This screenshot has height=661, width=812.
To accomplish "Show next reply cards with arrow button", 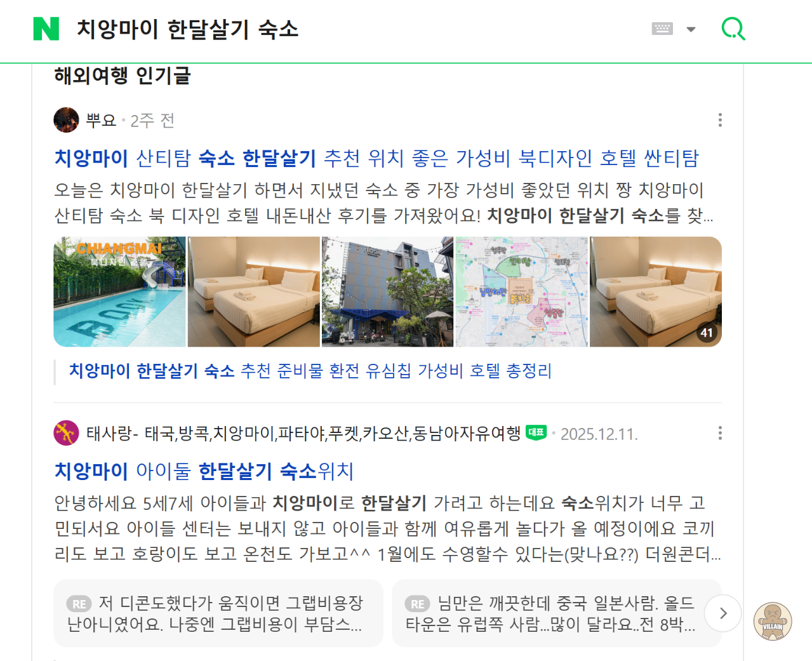I will (x=723, y=613).
